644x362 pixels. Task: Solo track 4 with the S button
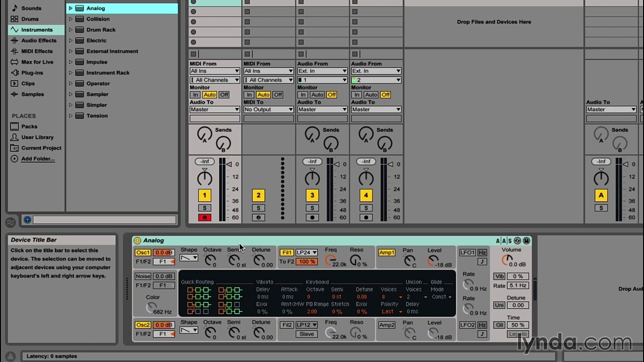click(x=366, y=208)
